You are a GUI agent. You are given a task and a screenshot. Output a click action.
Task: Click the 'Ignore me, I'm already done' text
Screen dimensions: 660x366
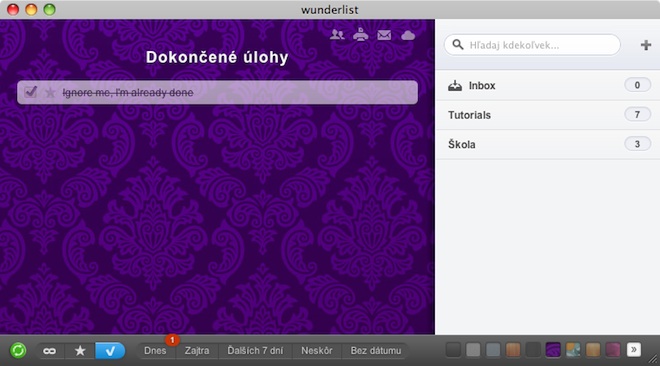[x=128, y=93]
